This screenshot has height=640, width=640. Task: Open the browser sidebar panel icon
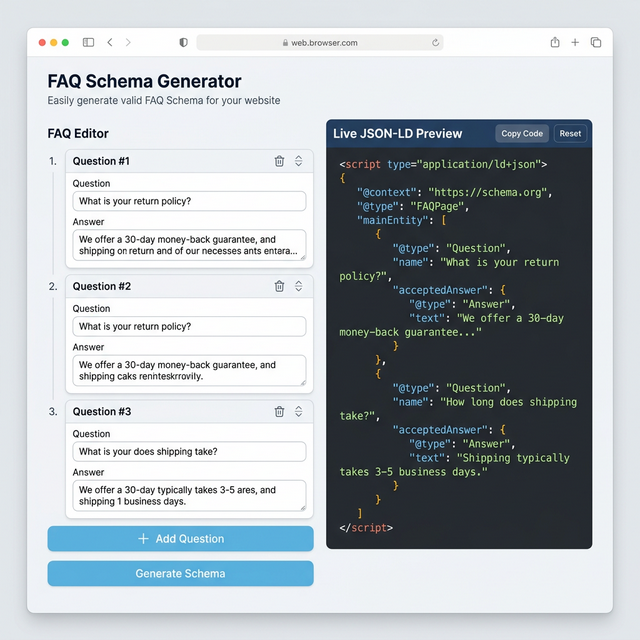coord(88,43)
